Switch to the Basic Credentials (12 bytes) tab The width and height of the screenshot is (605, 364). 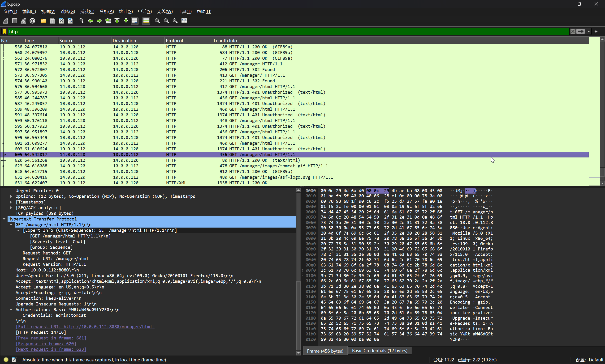click(x=380, y=351)
